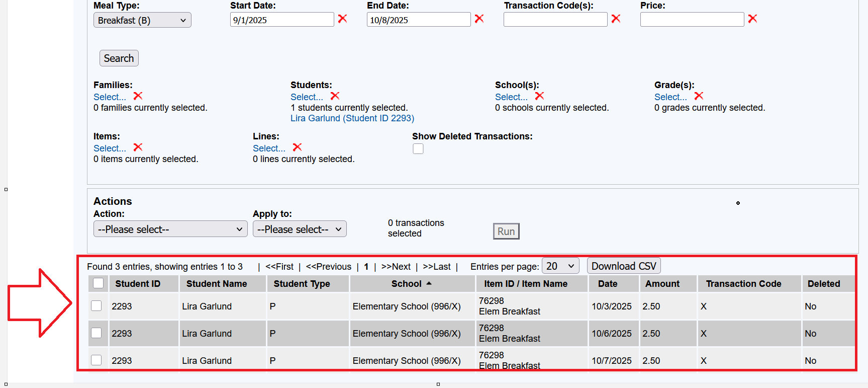This screenshot has width=868, height=388.
Task: Check the select-all checkbox in table header
Action: pos(99,283)
